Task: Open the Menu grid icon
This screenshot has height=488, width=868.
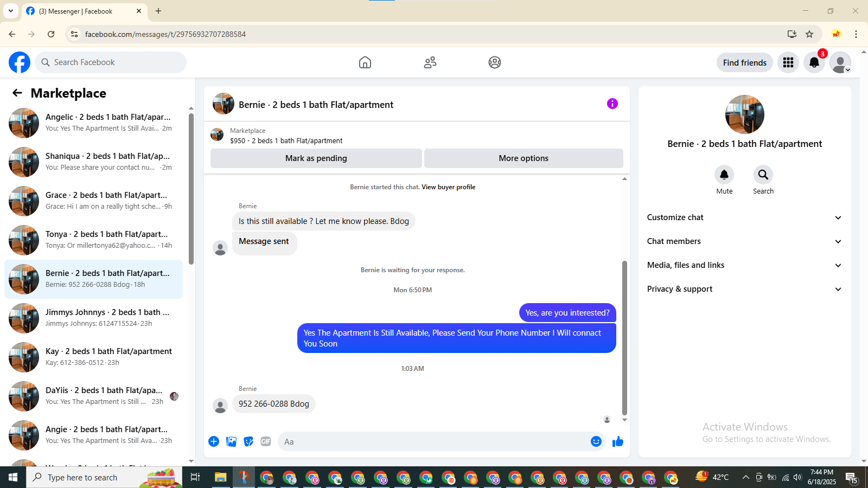Action: [x=788, y=62]
